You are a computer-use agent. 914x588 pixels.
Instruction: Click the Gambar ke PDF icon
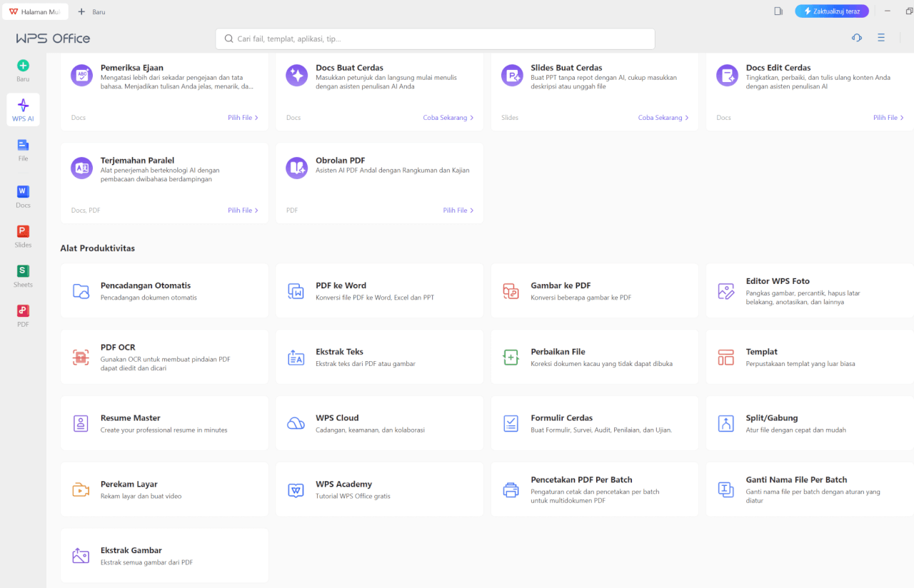point(511,290)
